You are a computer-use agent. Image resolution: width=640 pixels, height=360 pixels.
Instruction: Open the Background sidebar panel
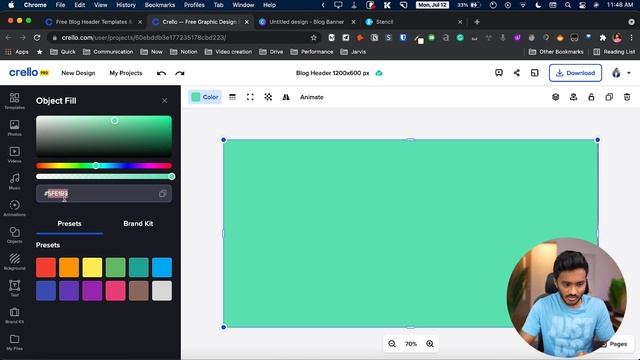coord(14,262)
